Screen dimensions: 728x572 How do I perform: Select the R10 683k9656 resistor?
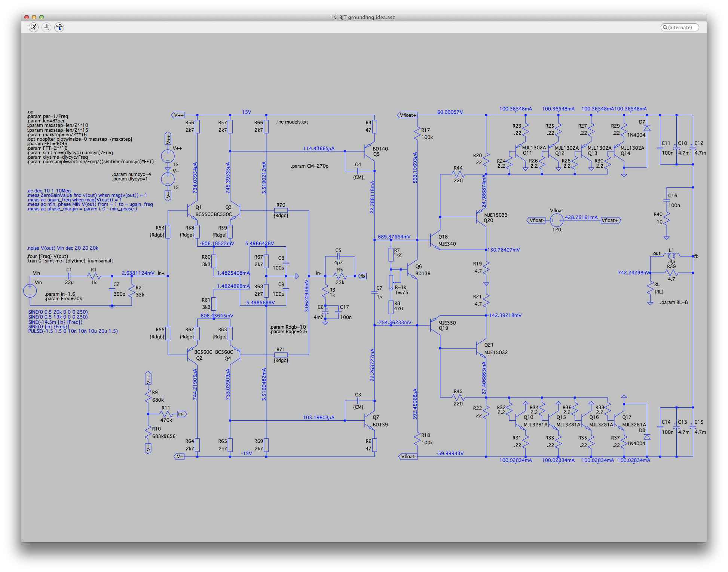pyautogui.click(x=149, y=432)
